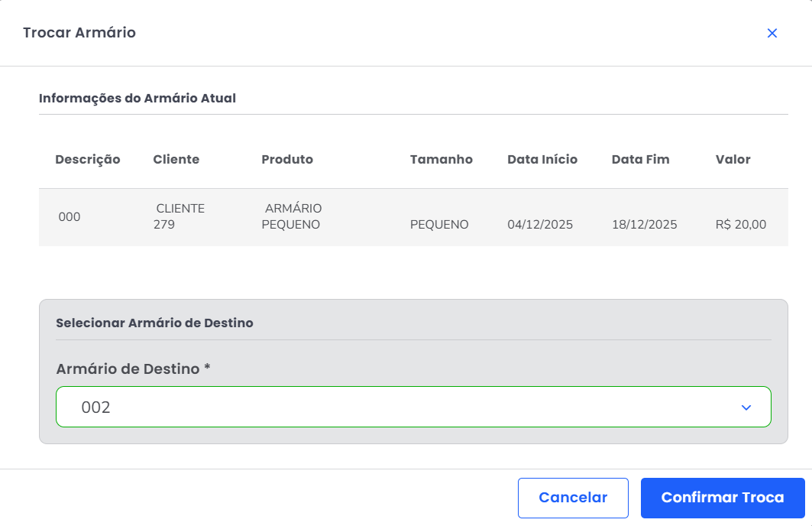The width and height of the screenshot is (812, 526).
Task: Click the start date 04/12/2025 cell
Action: pos(540,225)
